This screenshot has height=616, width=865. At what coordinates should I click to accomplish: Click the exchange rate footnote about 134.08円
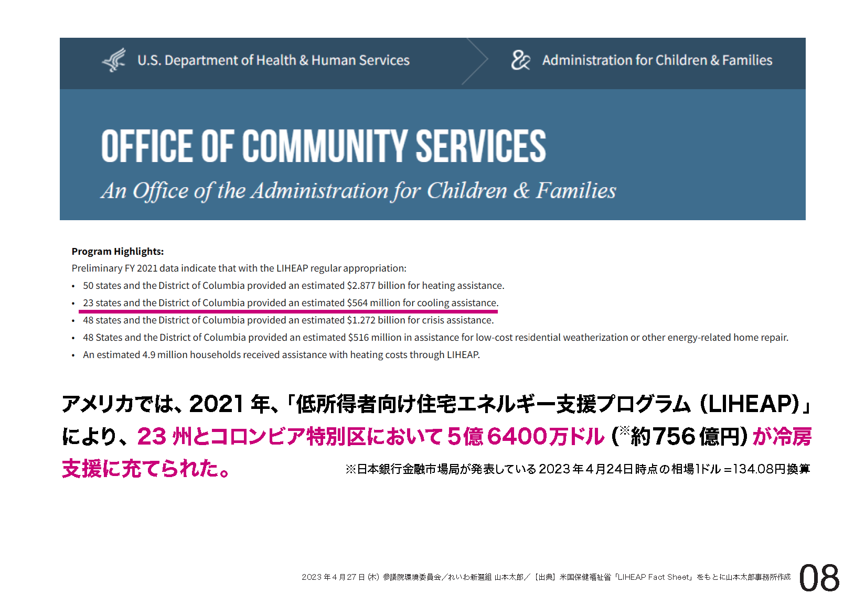tap(577, 469)
